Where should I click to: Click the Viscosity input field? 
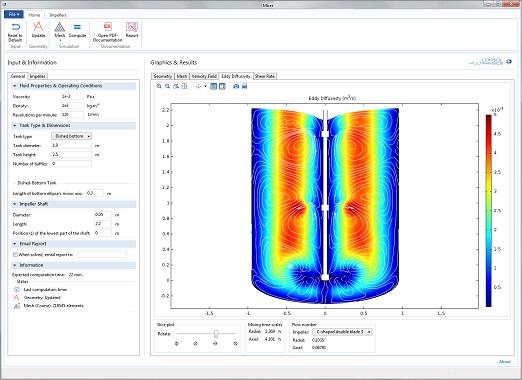click(72, 97)
